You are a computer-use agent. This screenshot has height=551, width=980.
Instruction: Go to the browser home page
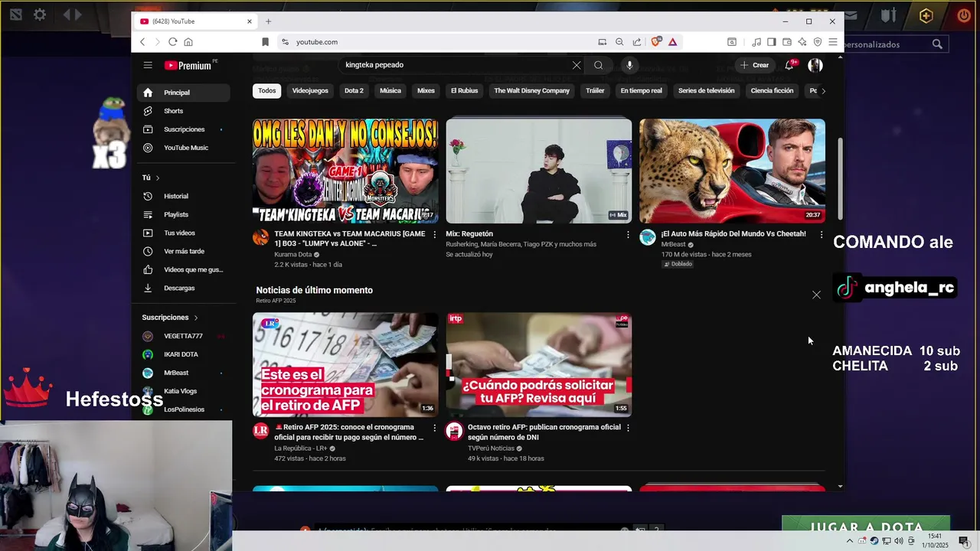[188, 42]
